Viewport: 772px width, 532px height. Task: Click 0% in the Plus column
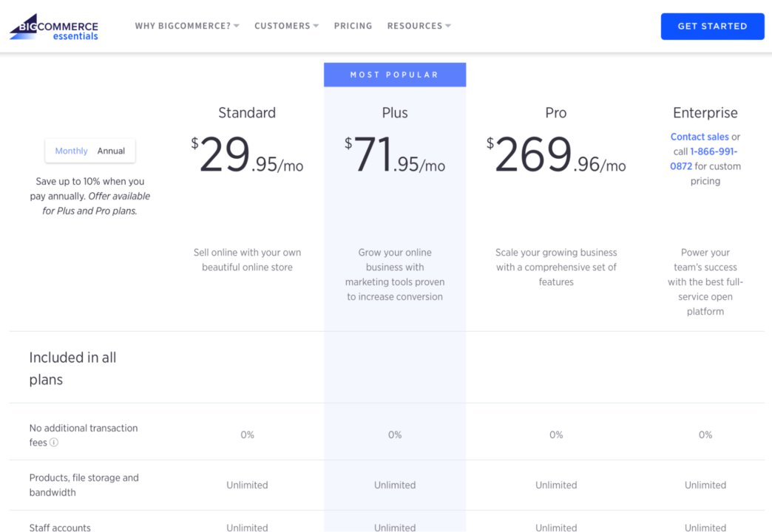pos(395,435)
